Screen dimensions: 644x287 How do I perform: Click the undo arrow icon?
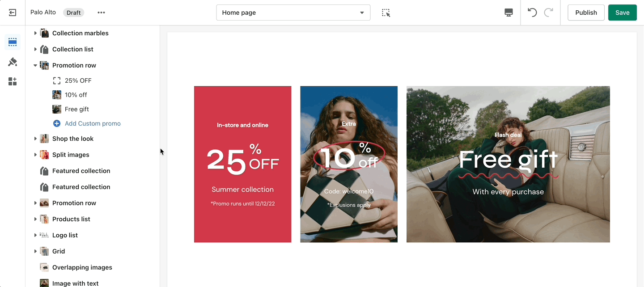click(532, 13)
